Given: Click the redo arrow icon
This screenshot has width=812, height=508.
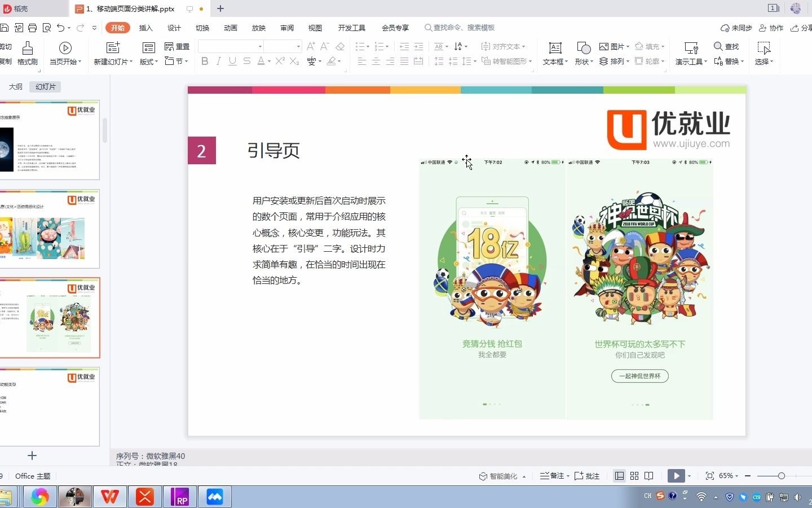Looking at the screenshot, I should [x=80, y=28].
